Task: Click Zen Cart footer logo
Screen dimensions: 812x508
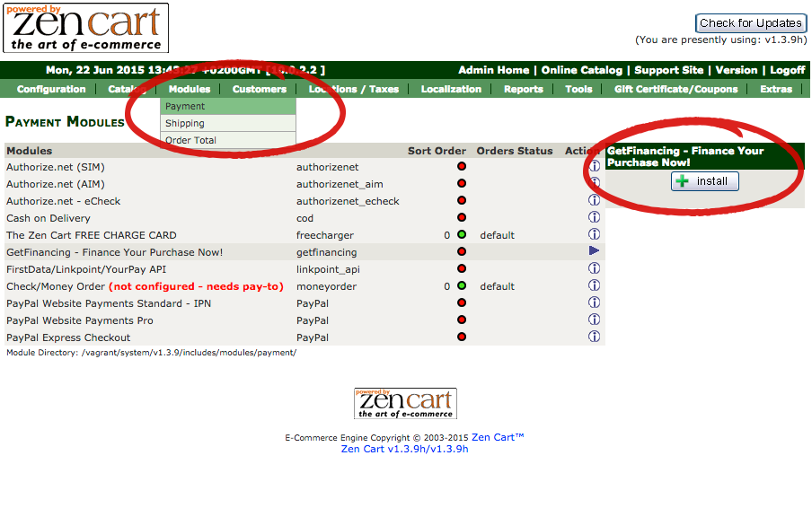Action: pyautogui.click(x=405, y=404)
